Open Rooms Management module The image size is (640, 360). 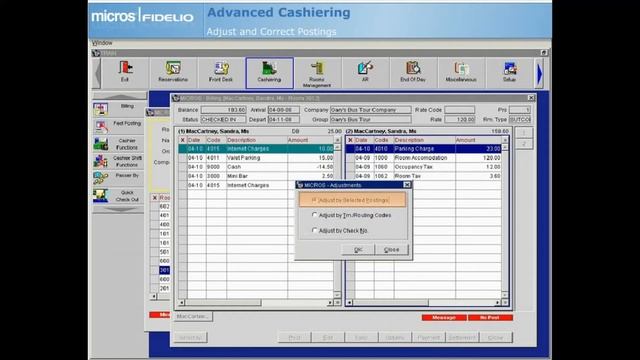pos(317,73)
